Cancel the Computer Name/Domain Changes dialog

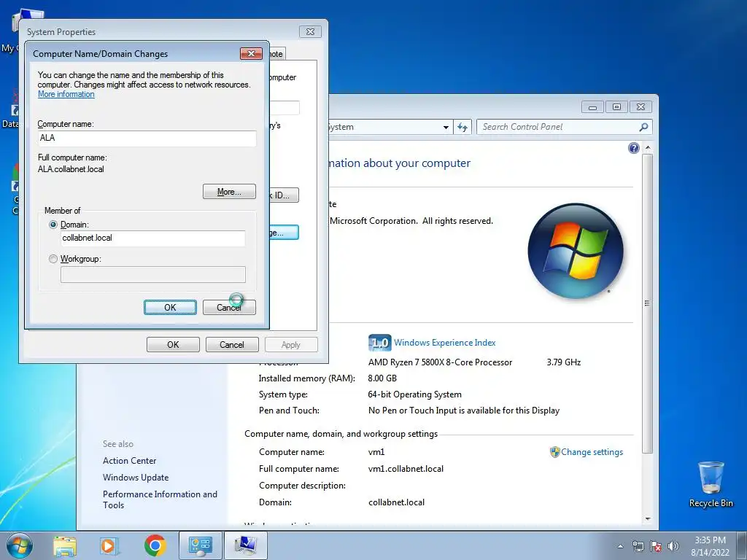pyautogui.click(x=229, y=307)
